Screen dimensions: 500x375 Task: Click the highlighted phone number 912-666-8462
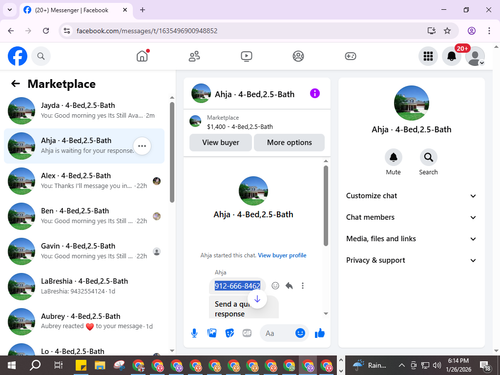tap(237, 286)
